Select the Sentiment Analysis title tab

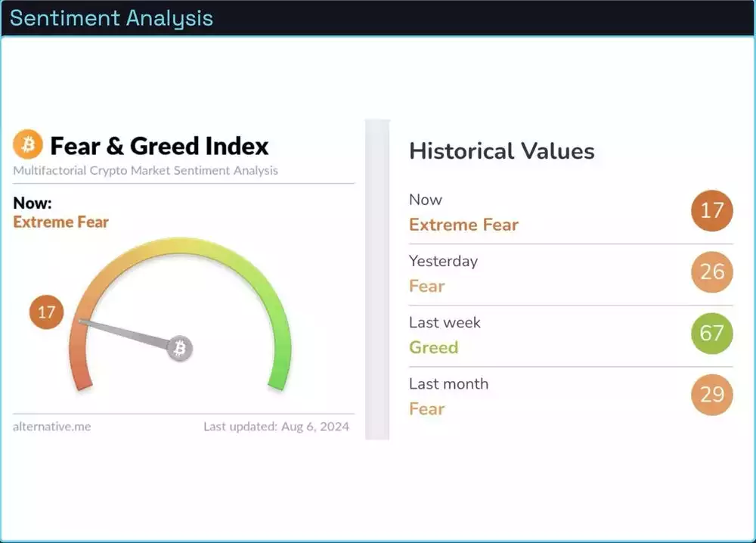pos(112,18)
